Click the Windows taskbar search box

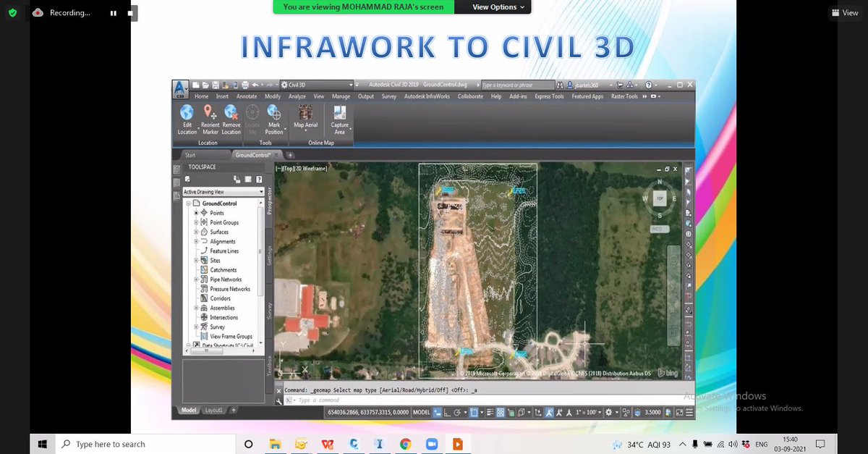coord(145,444)
